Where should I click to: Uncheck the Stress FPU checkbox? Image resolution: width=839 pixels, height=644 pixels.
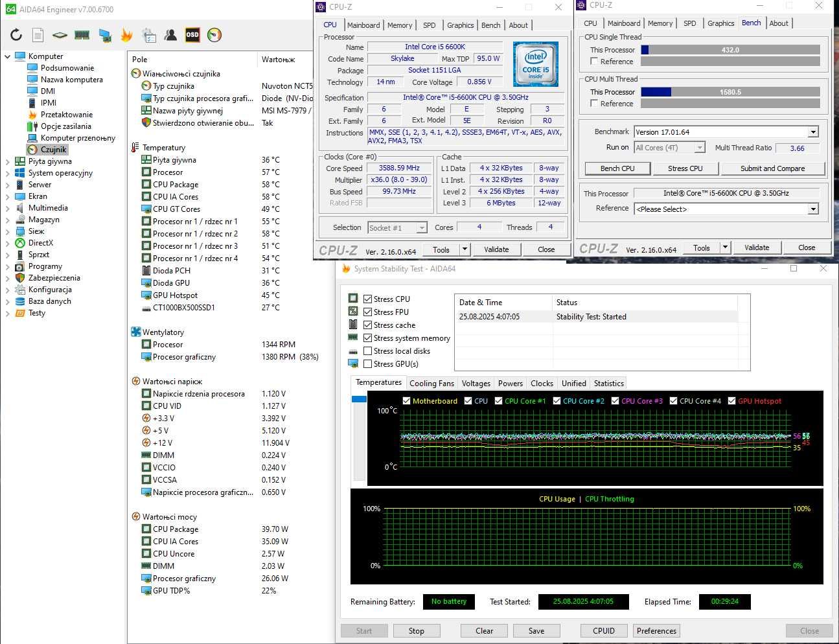pyautogui.click(x=368, y=312)
